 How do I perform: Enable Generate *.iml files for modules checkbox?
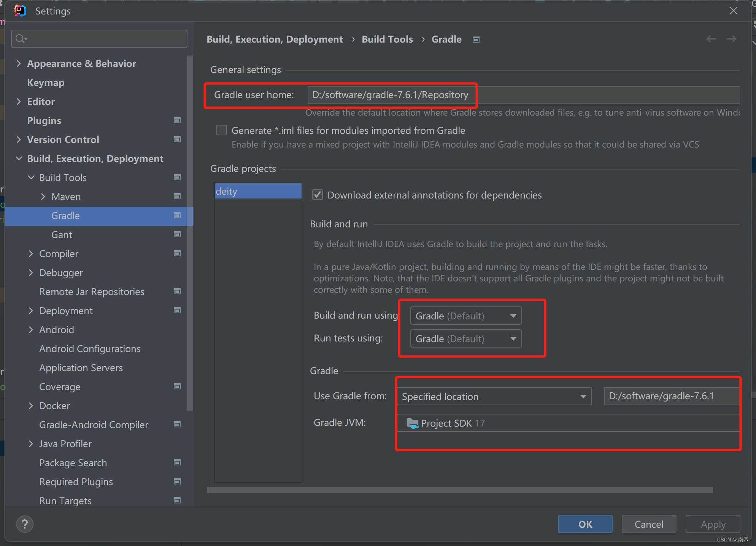221,130
